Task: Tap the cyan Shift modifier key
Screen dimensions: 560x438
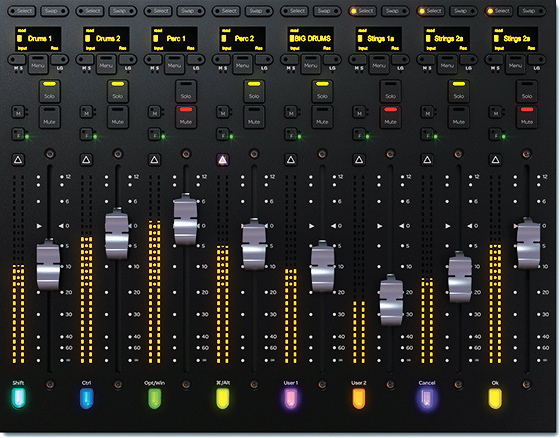Action: coord(19,398)
